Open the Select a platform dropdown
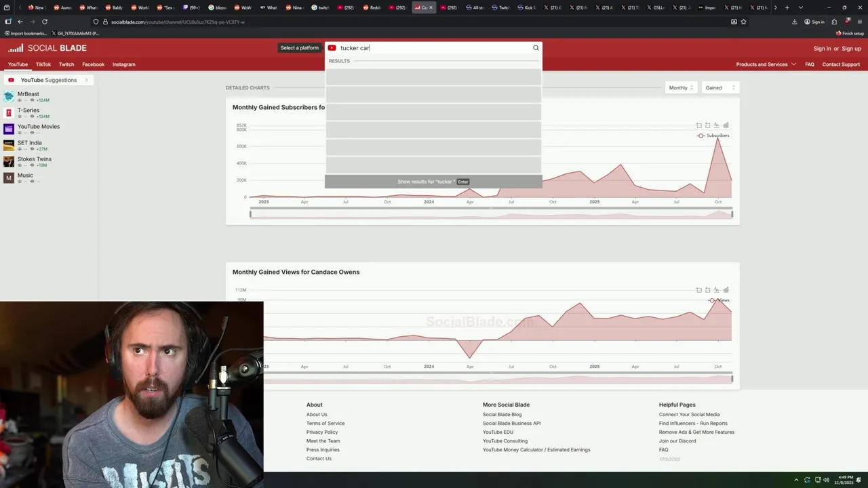The height and width of the screenshot is (488, 868). pyautogui.click(x=300, y=48)
